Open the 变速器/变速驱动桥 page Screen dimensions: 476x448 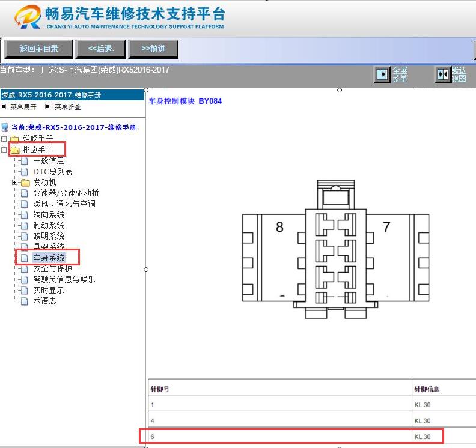tap(66, 193)
